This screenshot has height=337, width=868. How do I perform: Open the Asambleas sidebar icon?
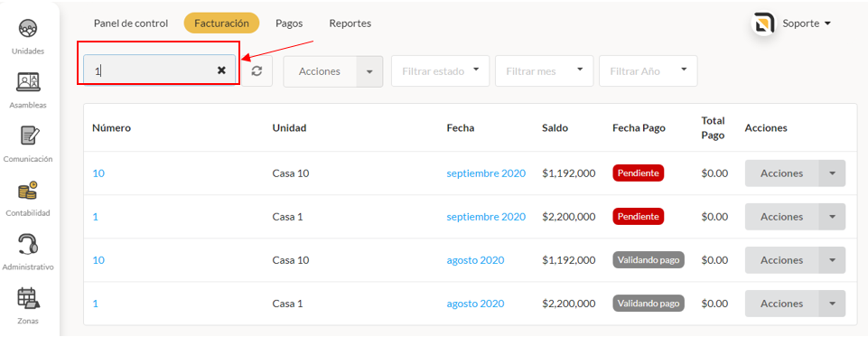tap(28, 82)
